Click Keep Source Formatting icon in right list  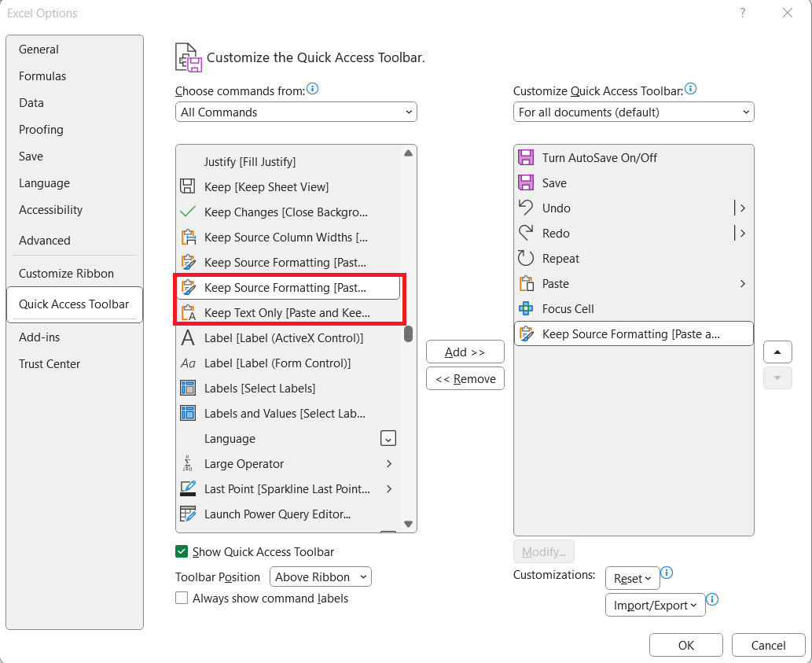click(x=526, y=334)
